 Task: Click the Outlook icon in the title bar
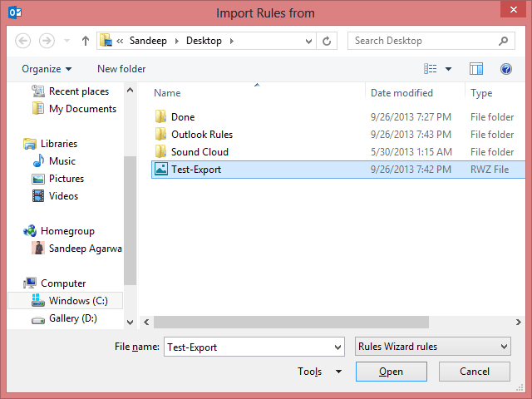coord(15,12)
